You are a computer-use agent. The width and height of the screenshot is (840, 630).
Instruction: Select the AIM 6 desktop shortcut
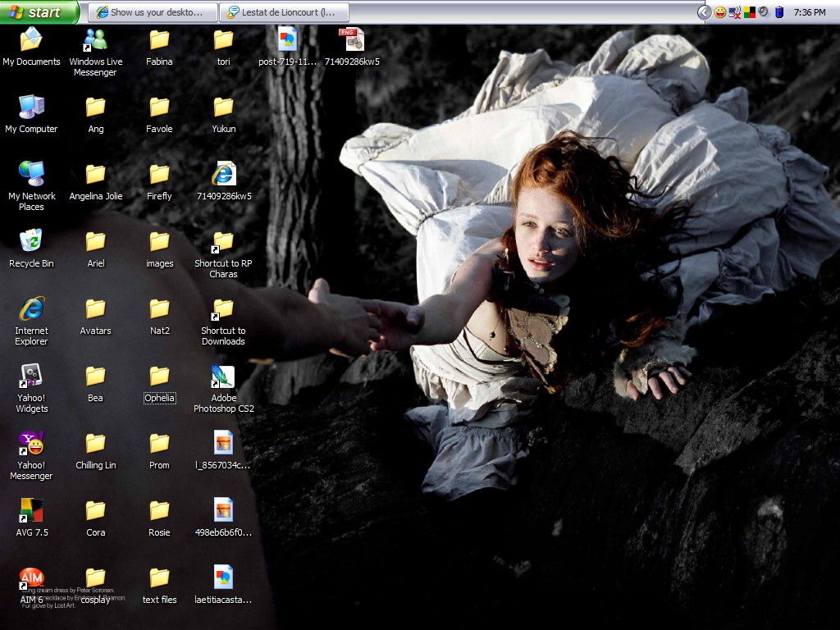point(31,578)
